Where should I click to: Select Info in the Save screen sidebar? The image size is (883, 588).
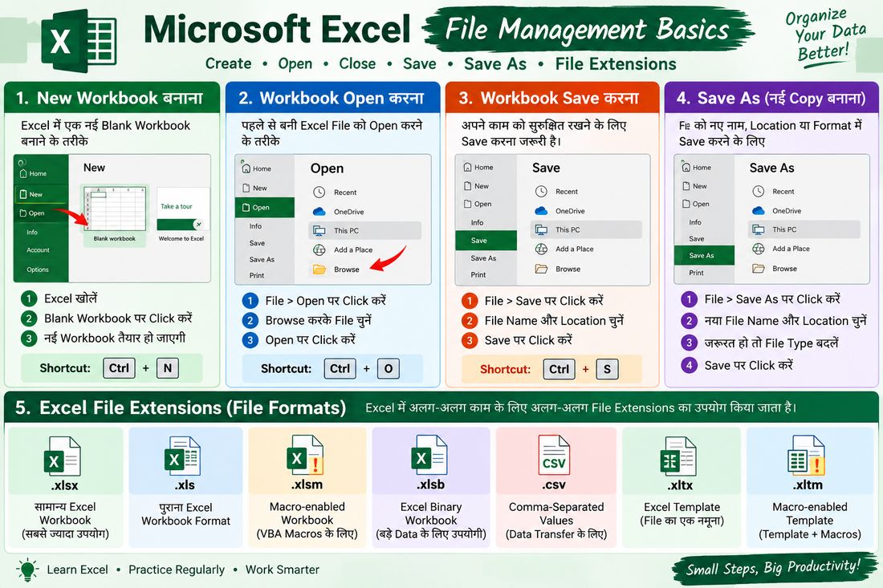pos(477,223)
